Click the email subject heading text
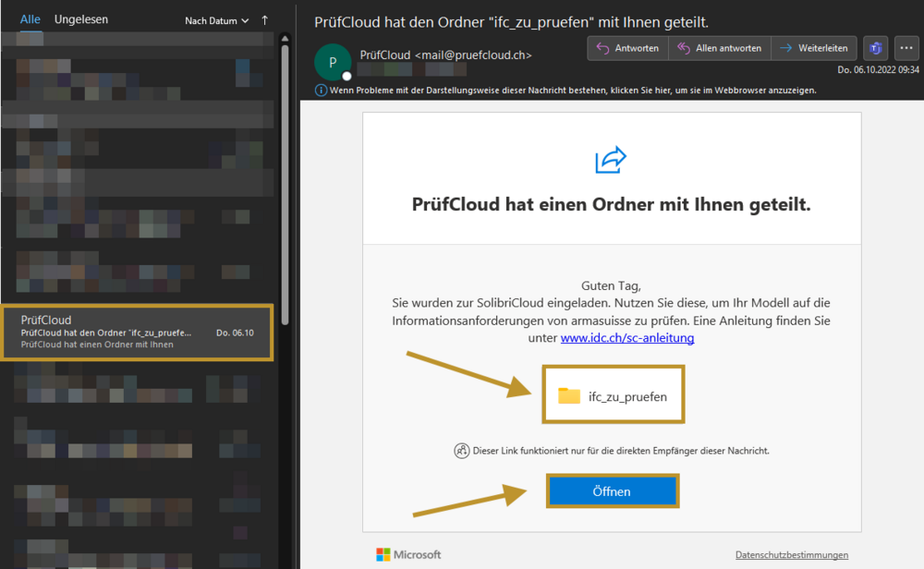924x569 pixels. 511,22
